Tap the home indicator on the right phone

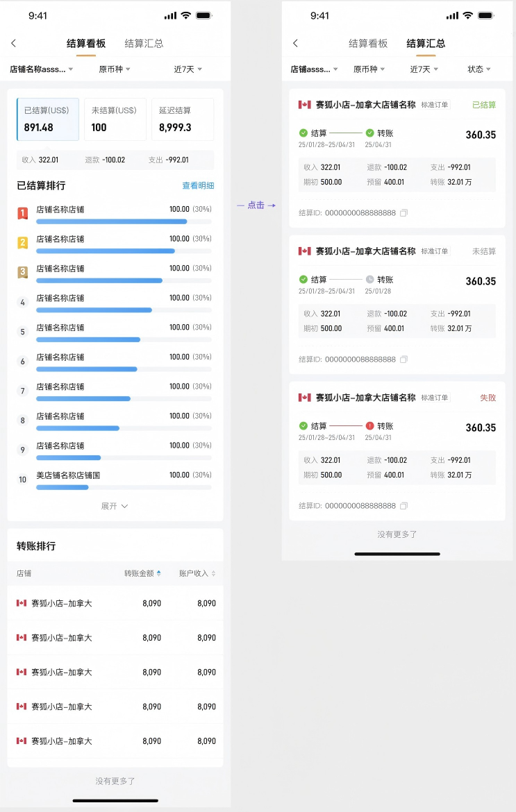(397, 554)
